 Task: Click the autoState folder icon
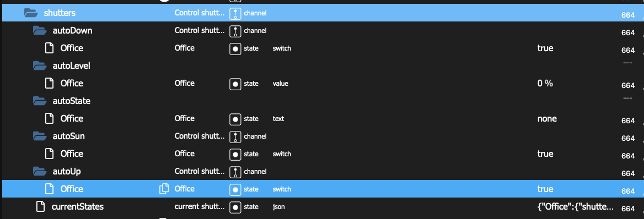click(40, 101)
